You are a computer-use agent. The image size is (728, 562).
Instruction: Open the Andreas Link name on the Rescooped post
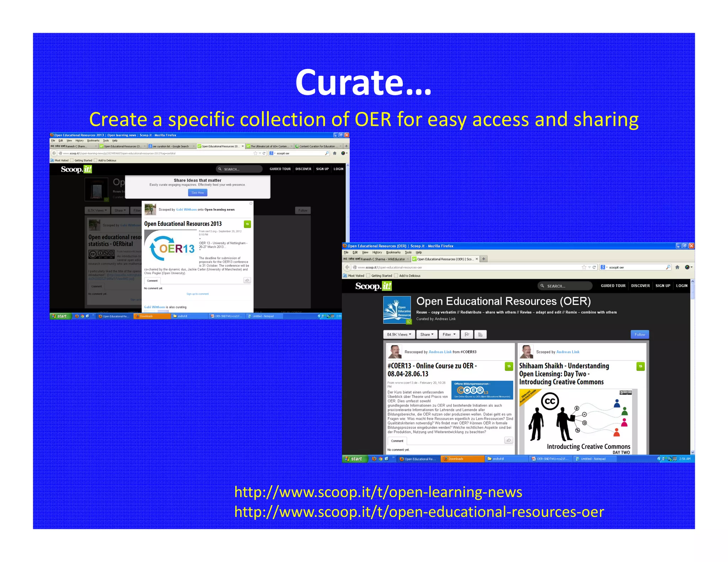click(x=440, y=352)
